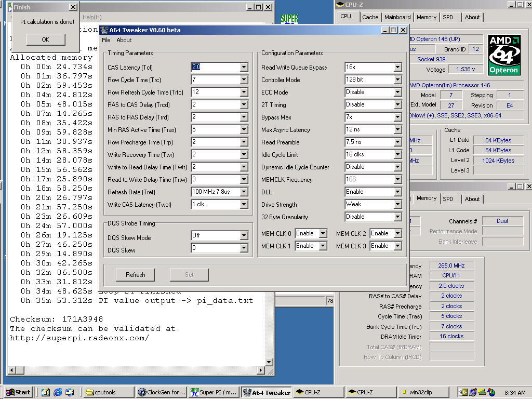This screenshot has height=399, width=532.
Task: Click Super PI horizontal scrollbar right arrow
Action: [x=261, y=370]
